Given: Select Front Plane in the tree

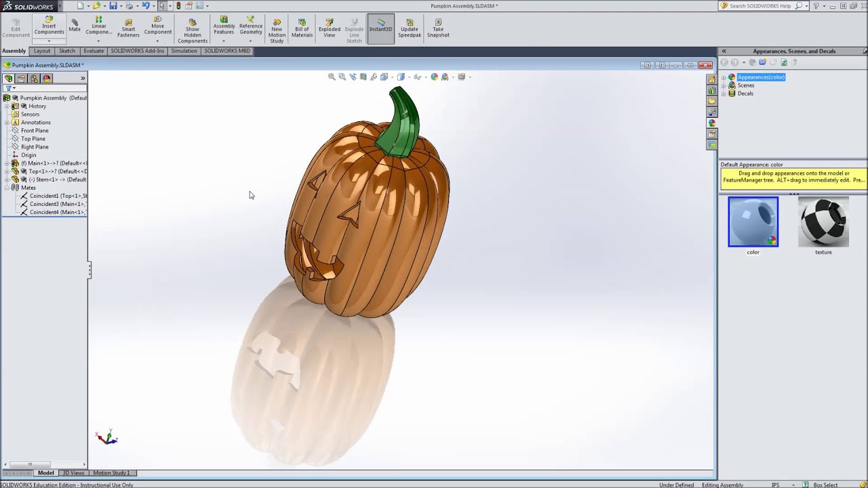Looking at the screenshot, I should click(35, 131).
